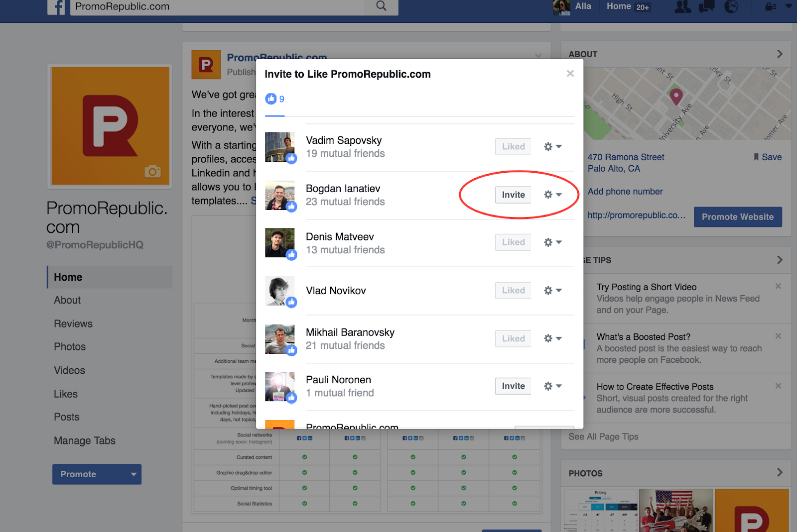The width and height of the screenshot is (797, 532).
Task: Dismiss the What's a Boosted Post tip
Action: 778,336
